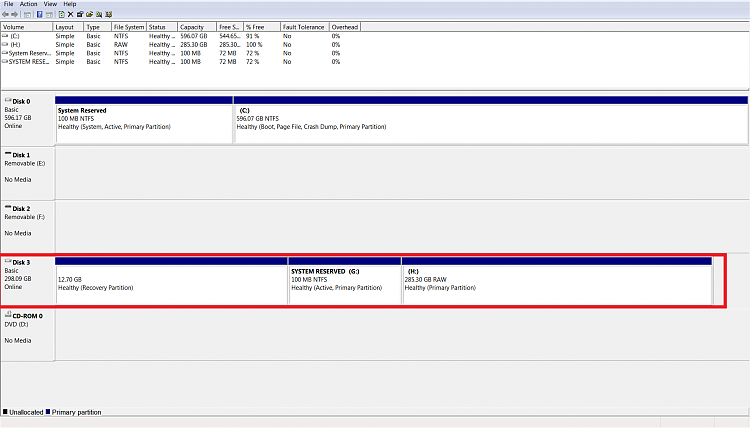Image resolution: width=750 pixels, height=428 pixels.
Task: Click the 'Removable (F:)' label under Disk 2
Action: tap(25, 217)
